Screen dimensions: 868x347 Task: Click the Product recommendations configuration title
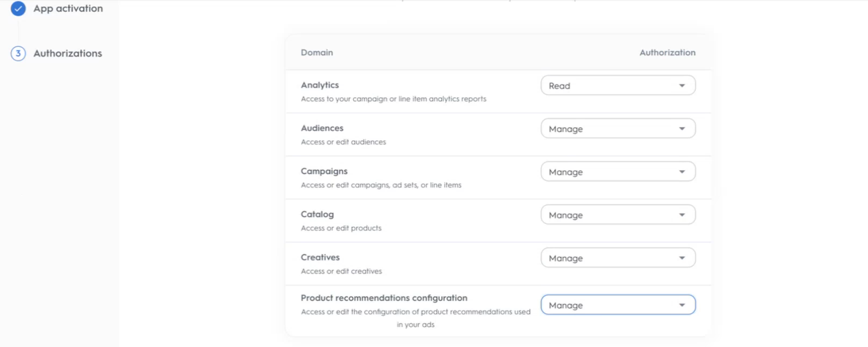point(384,298)
